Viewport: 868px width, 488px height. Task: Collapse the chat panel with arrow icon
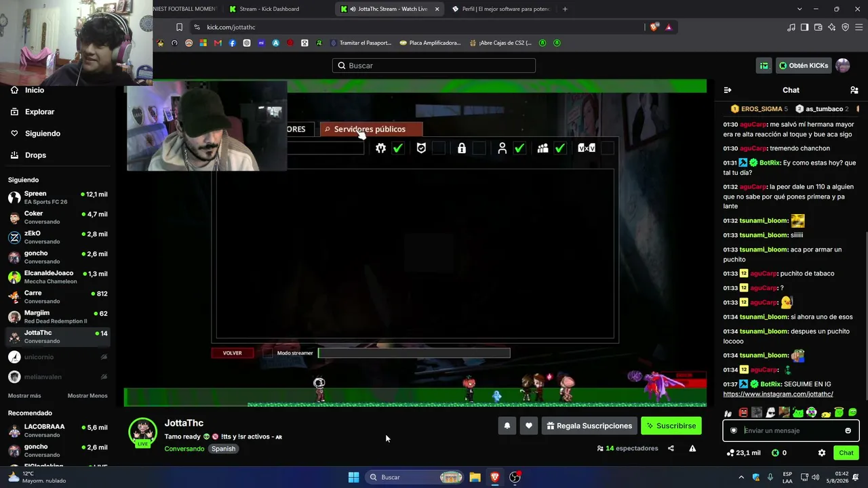point(728,90)
